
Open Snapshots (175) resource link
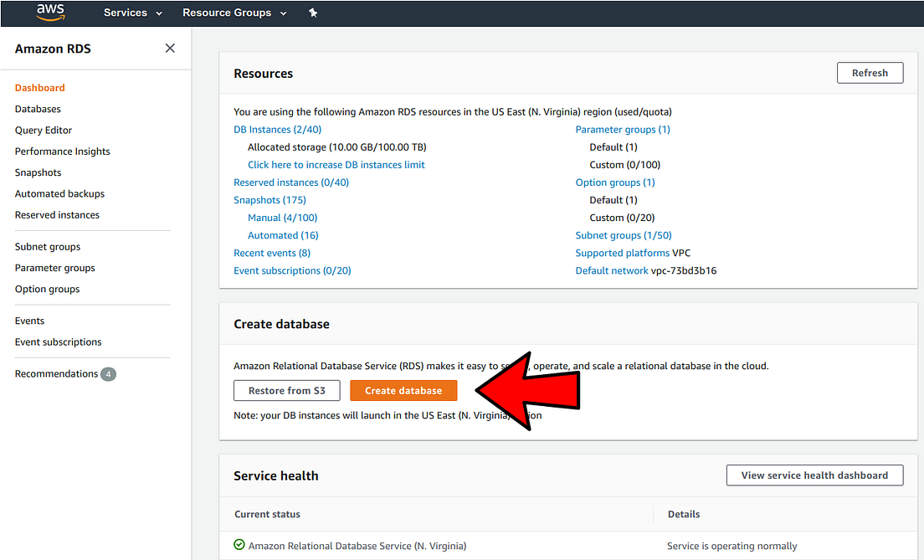269,199
